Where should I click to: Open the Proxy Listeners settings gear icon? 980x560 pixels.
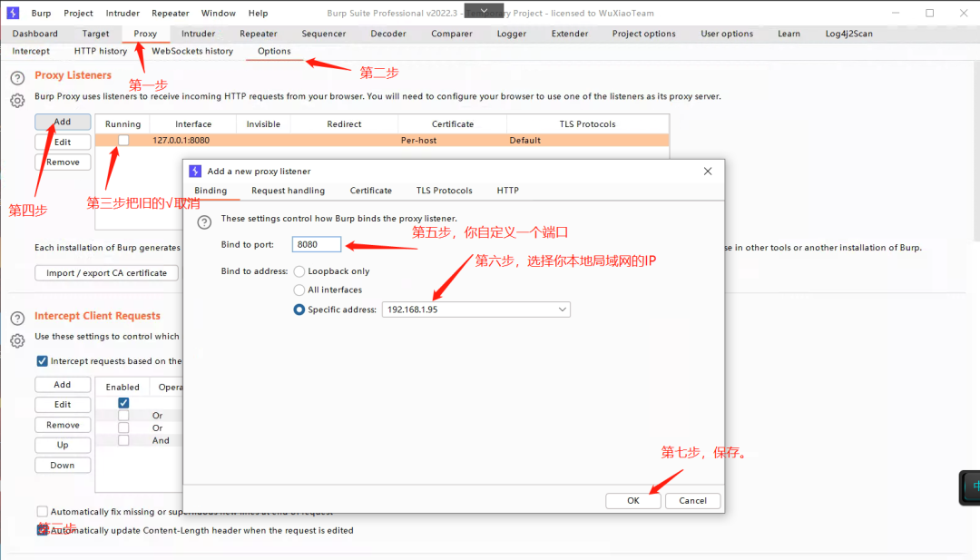[17, 100]
